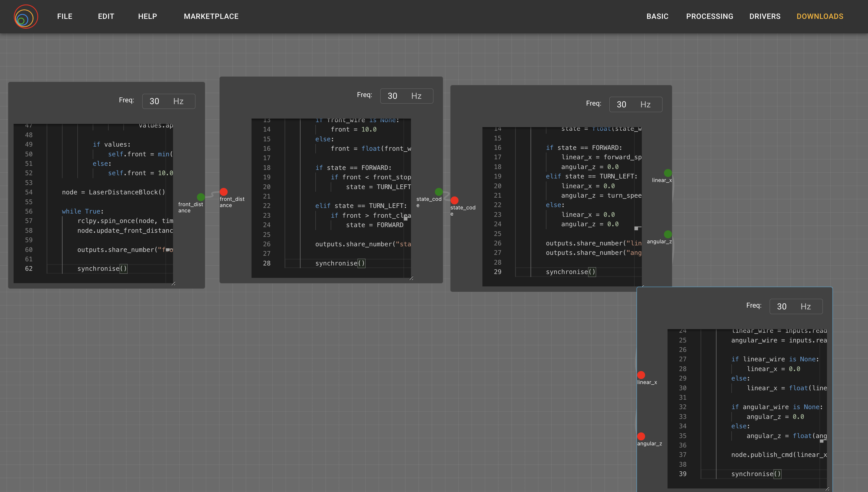Expand the BASIC blocks dropdown

pos(657,16)
